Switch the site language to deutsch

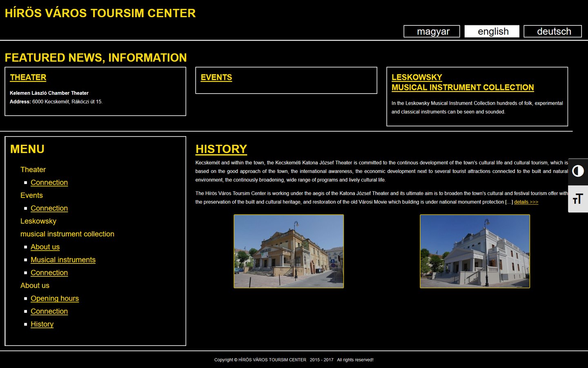553,31
